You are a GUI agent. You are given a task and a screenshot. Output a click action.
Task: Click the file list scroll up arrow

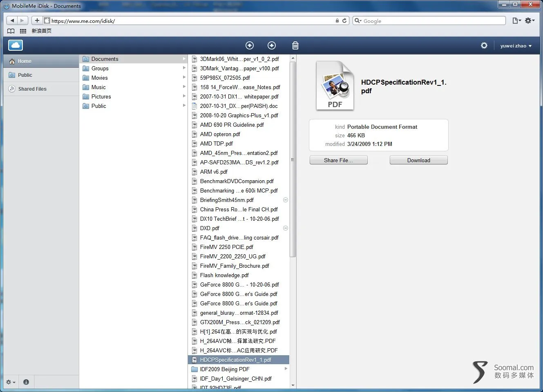point(293,58)
